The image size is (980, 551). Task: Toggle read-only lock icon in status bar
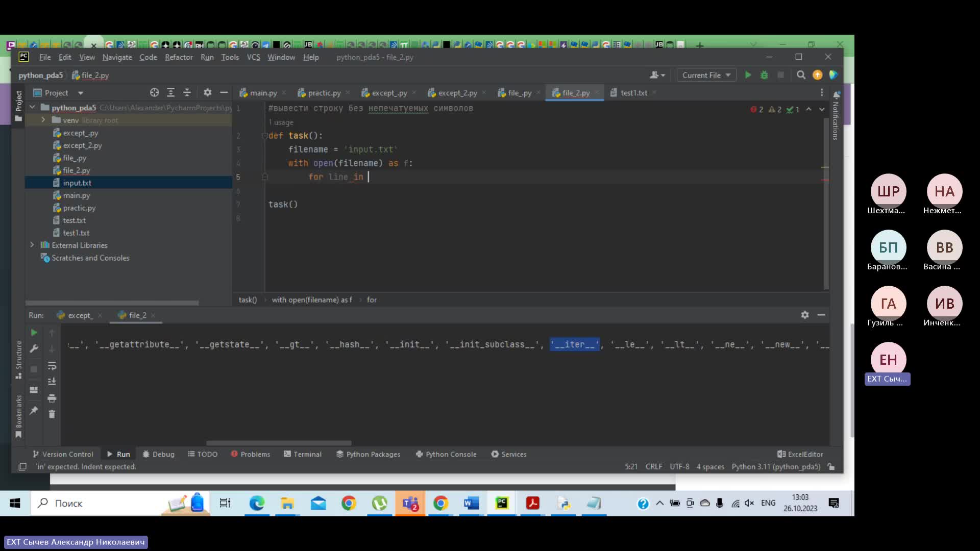831,467
